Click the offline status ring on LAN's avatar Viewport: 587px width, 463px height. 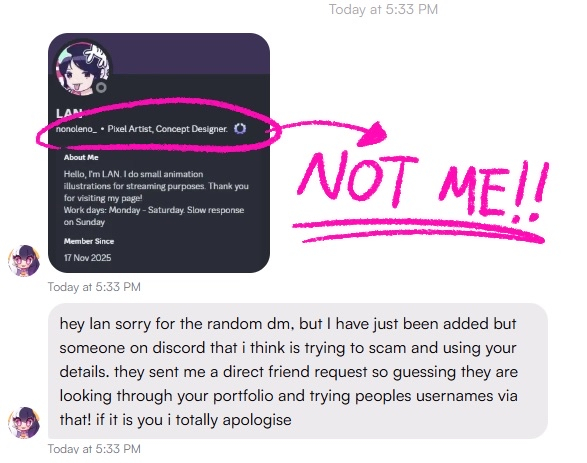101,88
